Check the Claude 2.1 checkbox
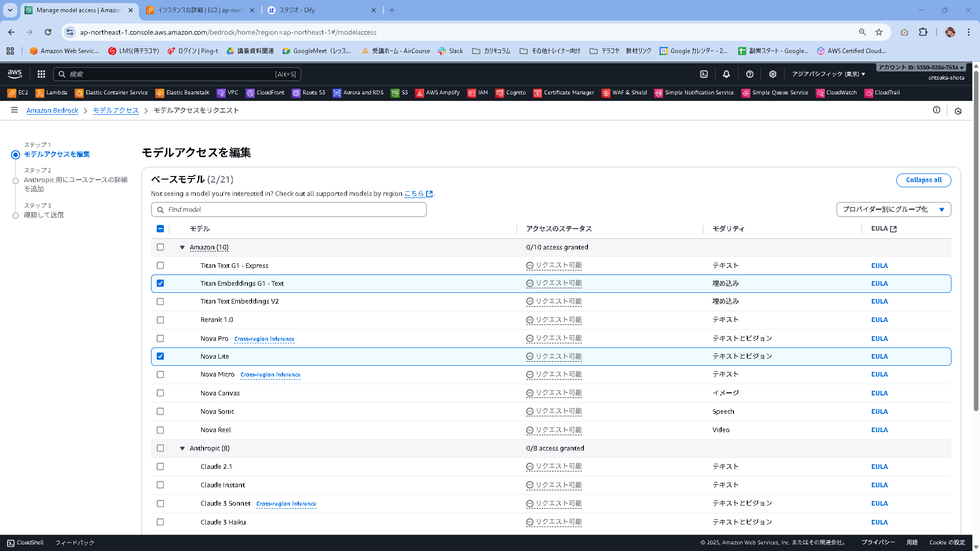980x551 pixels. (160, 466)
